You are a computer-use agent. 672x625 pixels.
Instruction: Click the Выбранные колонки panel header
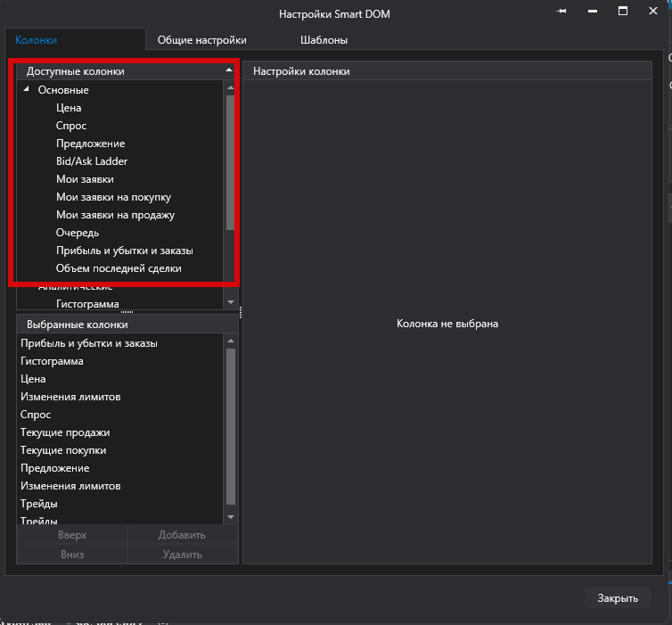127,325
